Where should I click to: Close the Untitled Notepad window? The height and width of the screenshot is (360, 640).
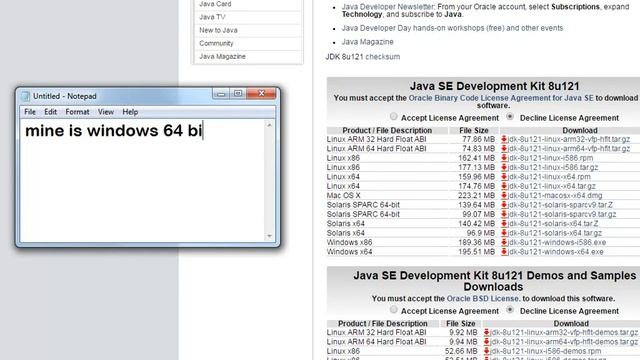coord(262,94)
